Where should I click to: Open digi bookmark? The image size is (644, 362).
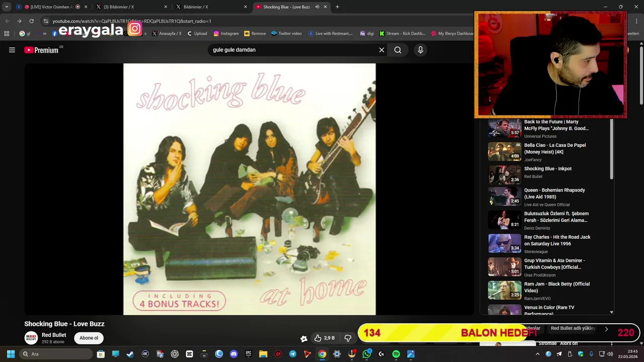(x=367, y=34)
